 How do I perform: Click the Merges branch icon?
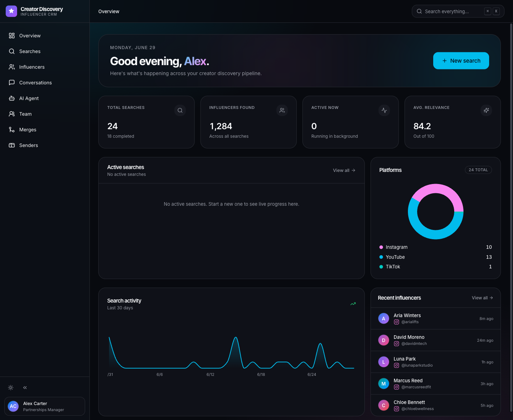(x=12, y=130)
